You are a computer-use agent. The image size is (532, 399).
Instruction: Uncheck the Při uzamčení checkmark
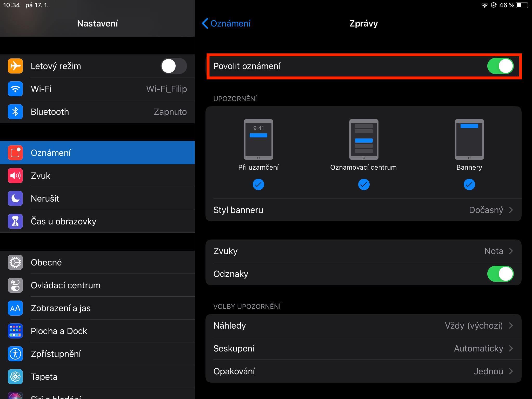[258, 184]
